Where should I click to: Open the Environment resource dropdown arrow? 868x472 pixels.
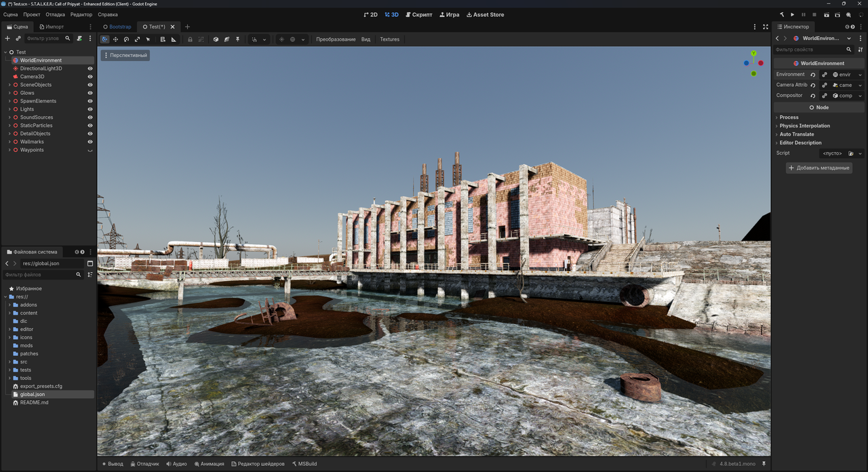(x=861, y=75)
